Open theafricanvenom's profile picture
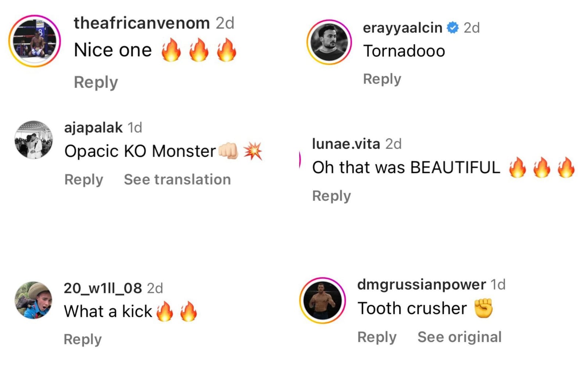The height and width of the screenshot is (368, 588). point(35,41)
